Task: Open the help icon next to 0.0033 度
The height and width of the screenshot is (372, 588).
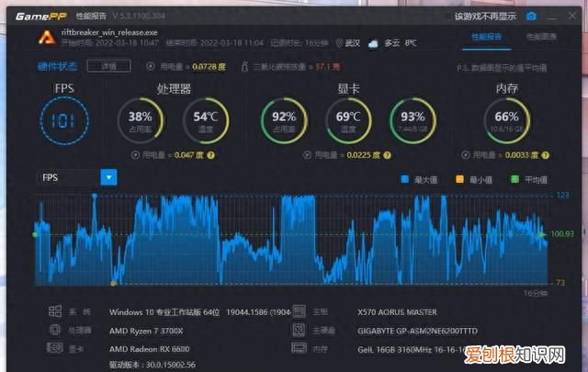Action: click(x=546, y=155)
